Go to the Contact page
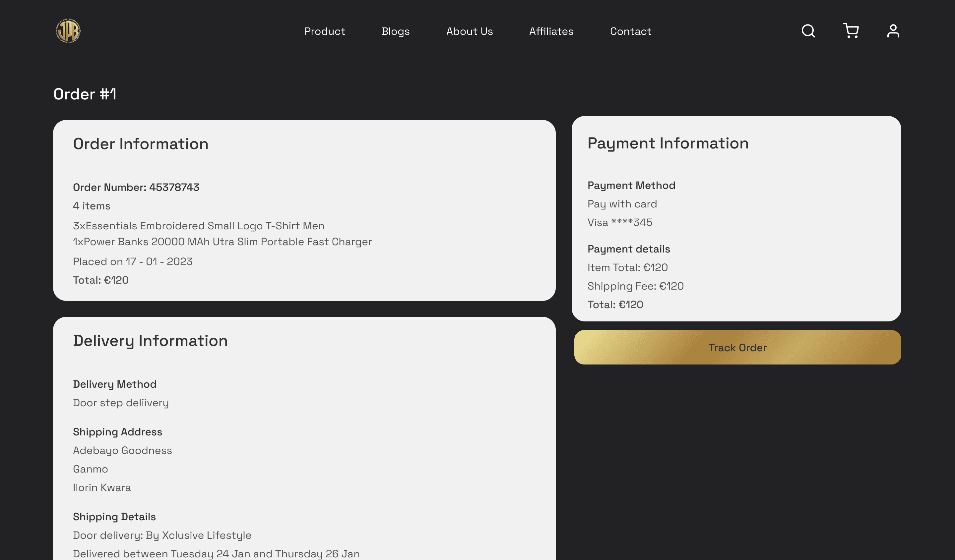 [x=631, y=31]
